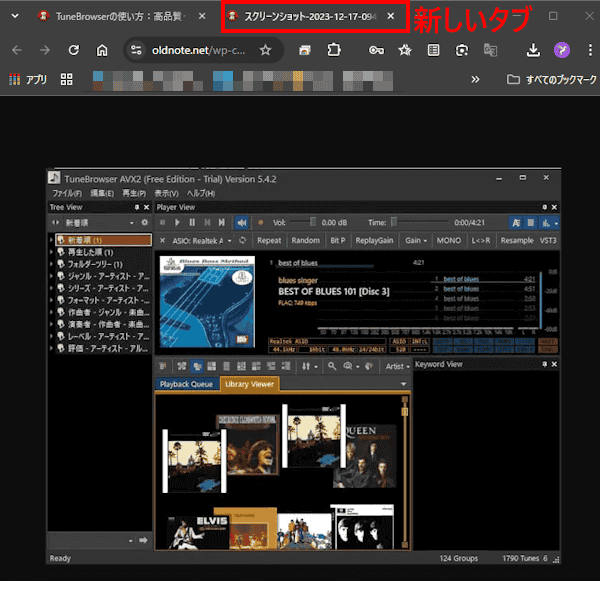Select the QUEEN album cover
This screenshot has width=600, height=601.
point(366,456)
